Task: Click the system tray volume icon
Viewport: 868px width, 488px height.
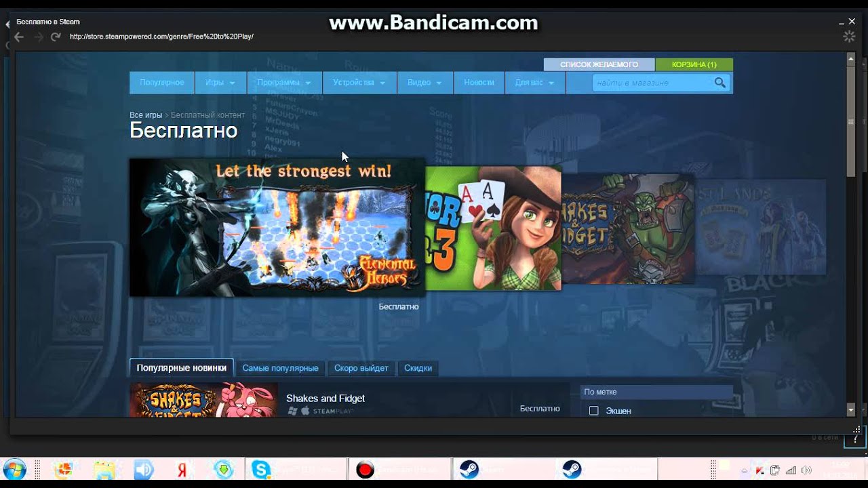Action: (806, 470)
